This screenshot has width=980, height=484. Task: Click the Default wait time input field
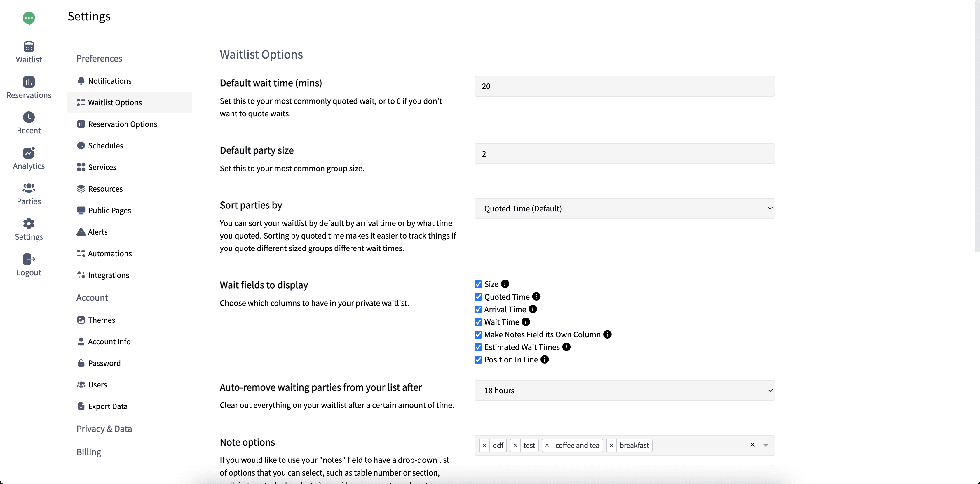[x=624, y=86]
